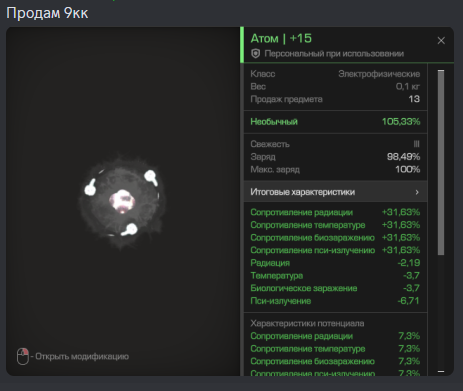
Task: Open the Итоговые характеристики section header
Action: tap(335, 192)
